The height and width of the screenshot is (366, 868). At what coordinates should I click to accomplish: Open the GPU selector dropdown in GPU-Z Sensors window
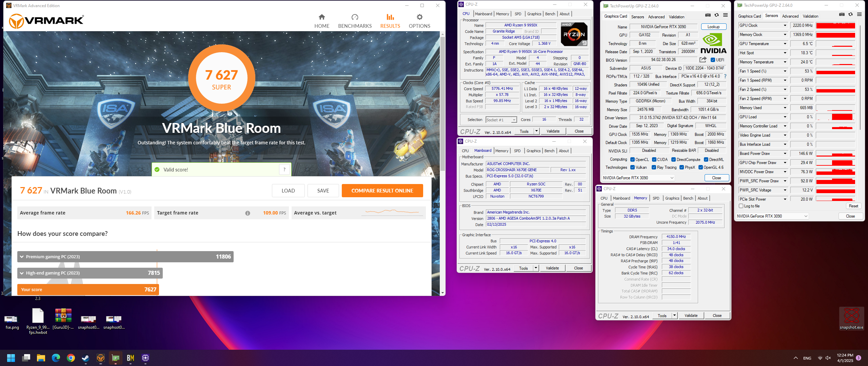tap(772, 216)
